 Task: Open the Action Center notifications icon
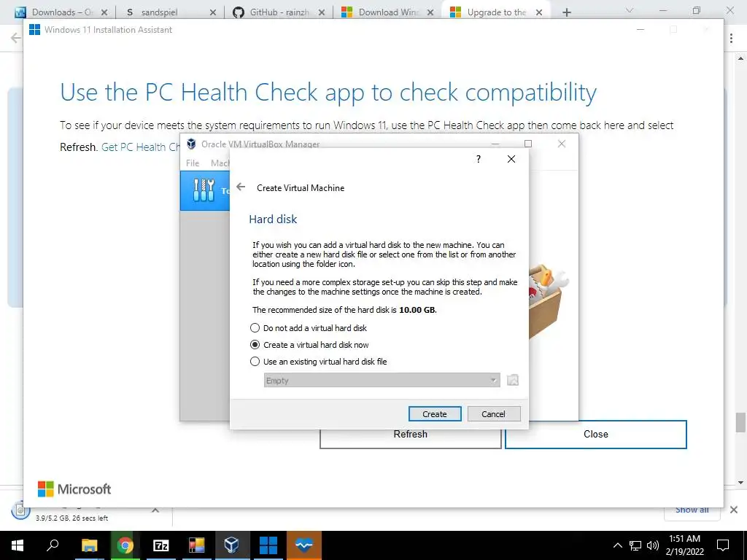[723, 545]
